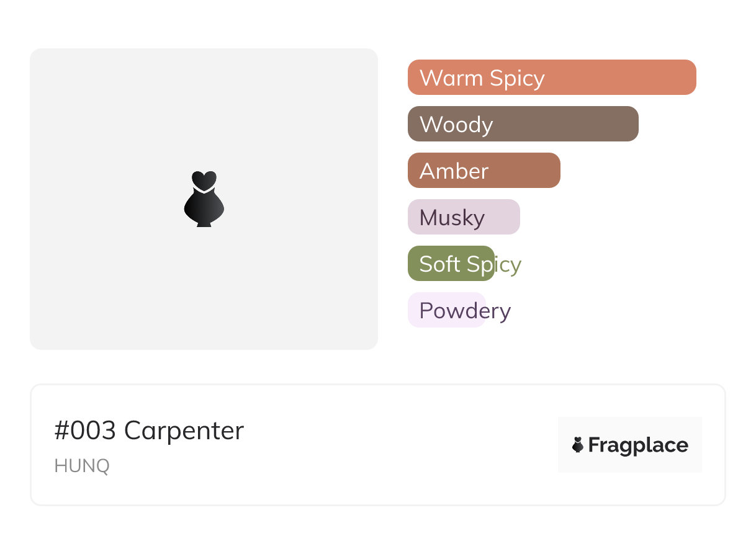Click the olive text overflowing the Soft Spicy bar
756x536 pixels.
pos(509,265)
